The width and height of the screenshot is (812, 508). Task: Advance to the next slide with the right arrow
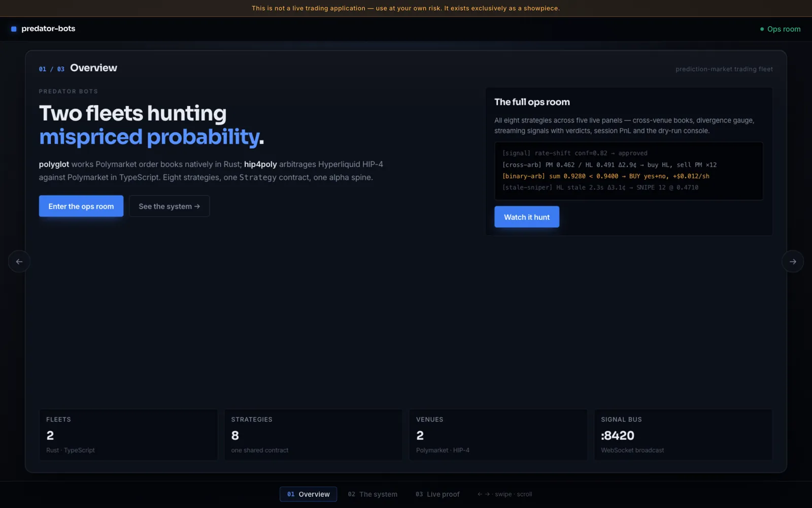793,262
